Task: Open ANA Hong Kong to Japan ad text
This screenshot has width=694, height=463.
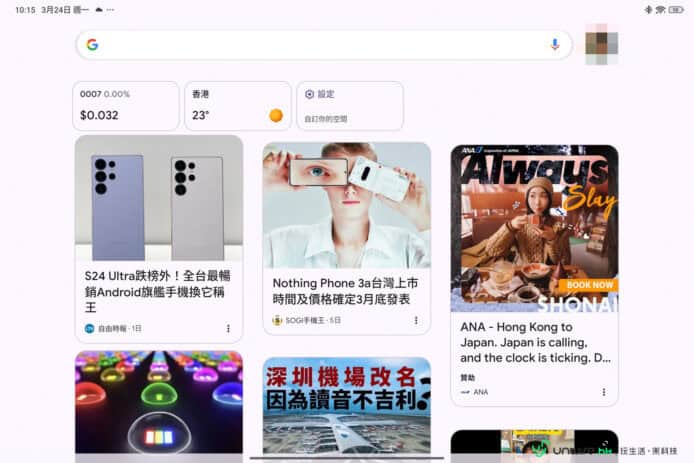Action: tap(534, 342)
